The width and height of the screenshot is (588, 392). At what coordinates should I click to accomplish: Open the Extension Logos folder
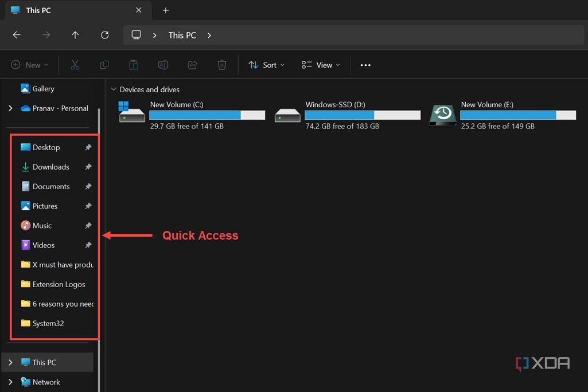click(x=53, y=284)
